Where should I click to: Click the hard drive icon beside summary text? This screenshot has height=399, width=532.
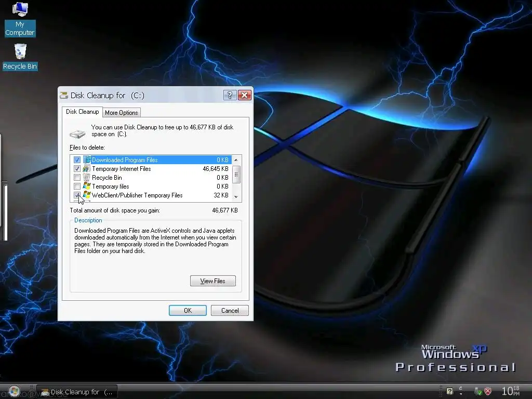78,134
